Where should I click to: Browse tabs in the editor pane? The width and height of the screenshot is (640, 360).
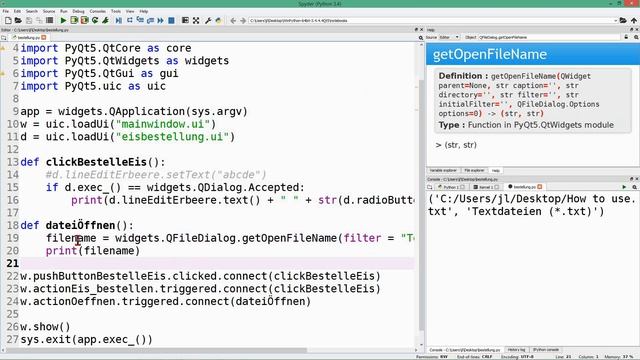pyautogui.click(x=4, y=38)
